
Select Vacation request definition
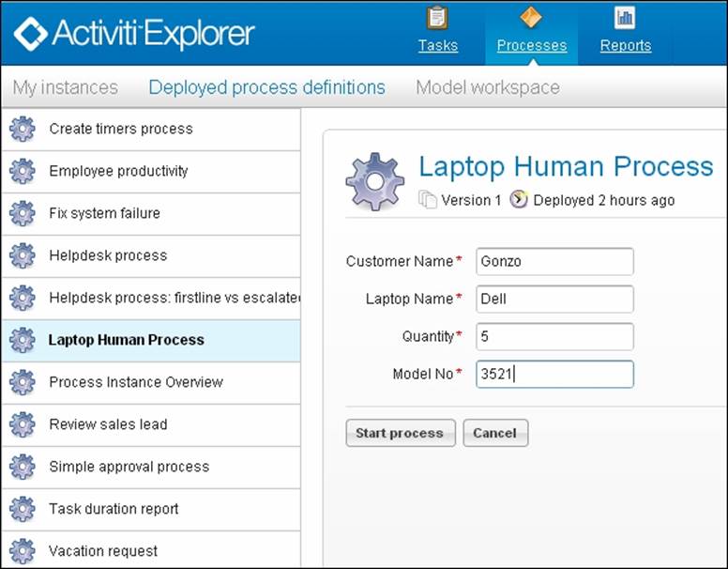[151, 550]
